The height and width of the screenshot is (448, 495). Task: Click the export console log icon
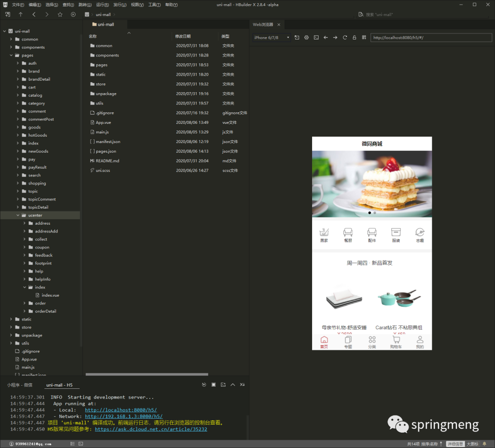223,385
